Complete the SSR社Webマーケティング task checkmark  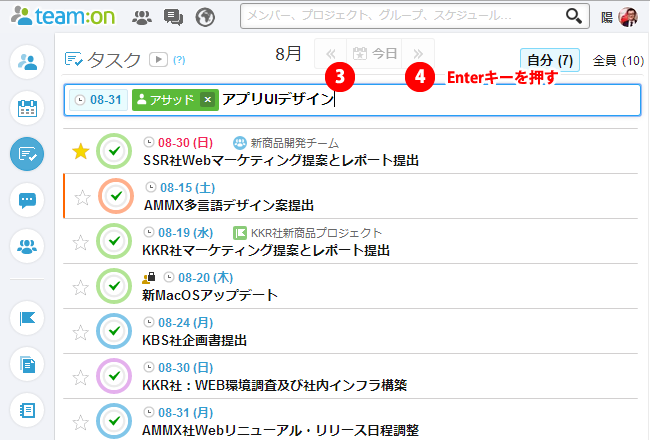click(114, 151)
